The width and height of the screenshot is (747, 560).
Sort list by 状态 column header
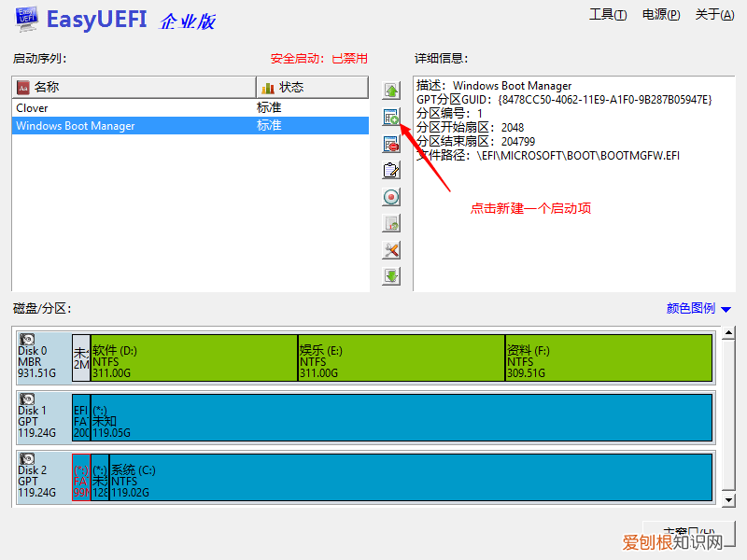[x=312, y=87]
